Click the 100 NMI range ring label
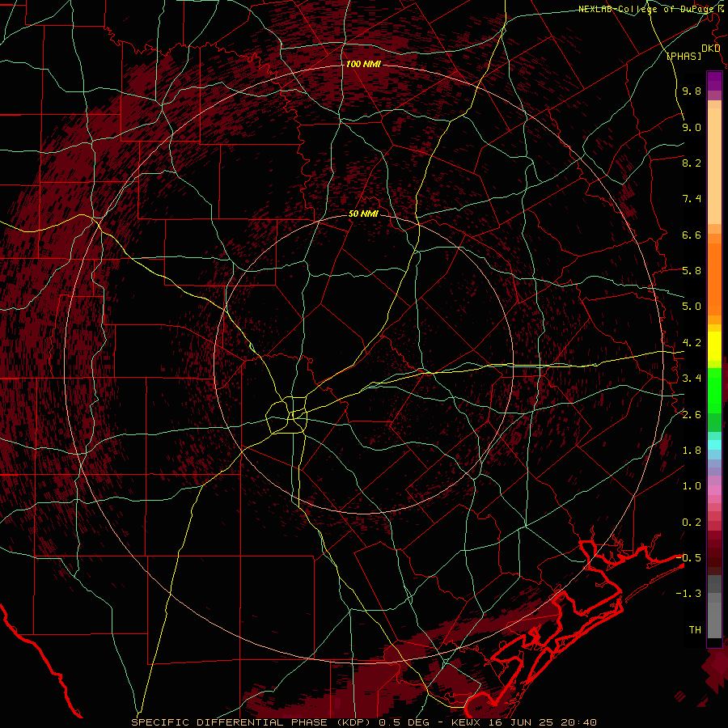The image size is (728, 728). pos(363,64)
